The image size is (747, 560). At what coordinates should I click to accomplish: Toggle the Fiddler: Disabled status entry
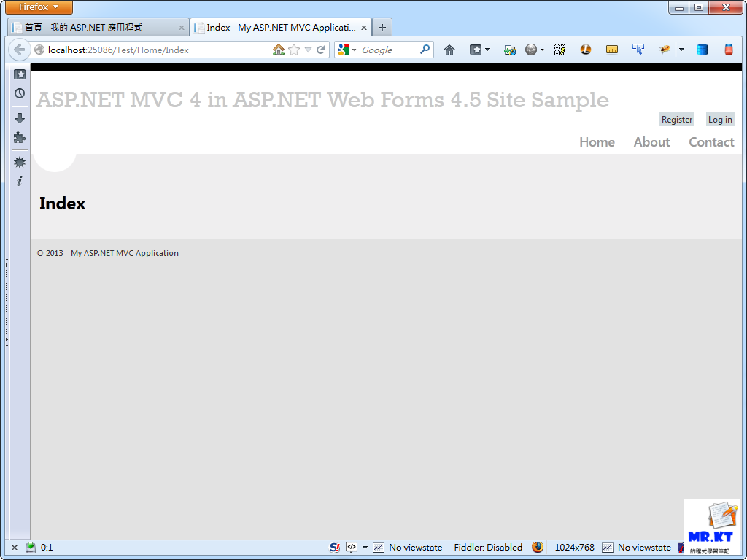tap(488, 548)
